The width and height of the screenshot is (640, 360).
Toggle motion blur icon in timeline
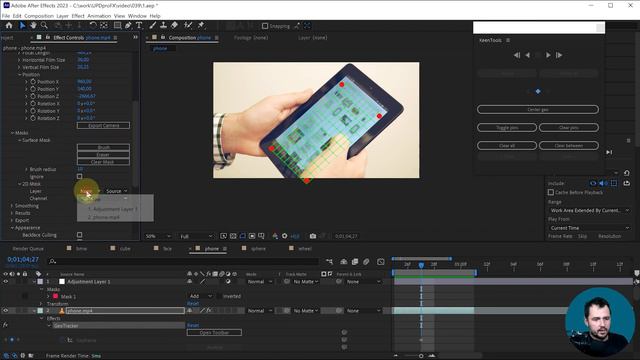366,262
